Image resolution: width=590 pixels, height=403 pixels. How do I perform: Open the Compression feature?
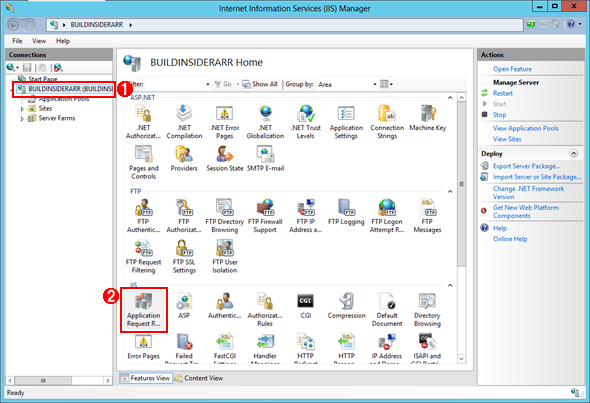[346, 306]
